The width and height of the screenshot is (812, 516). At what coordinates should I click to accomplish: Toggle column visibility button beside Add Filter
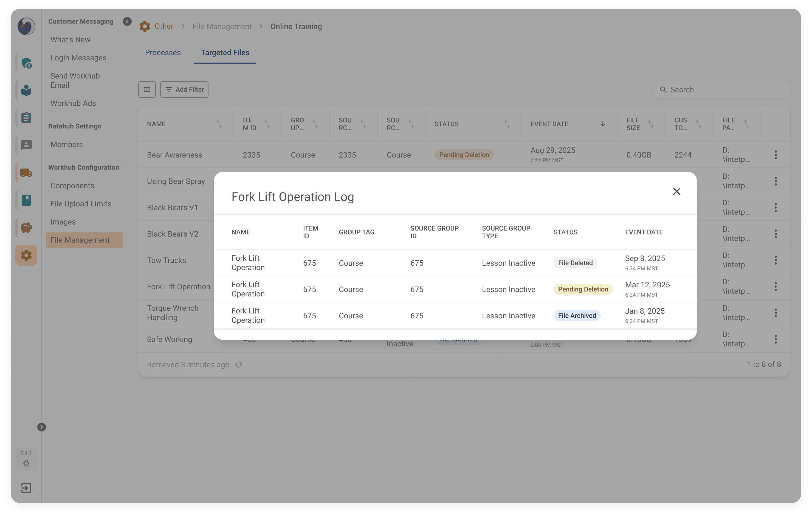147,89
